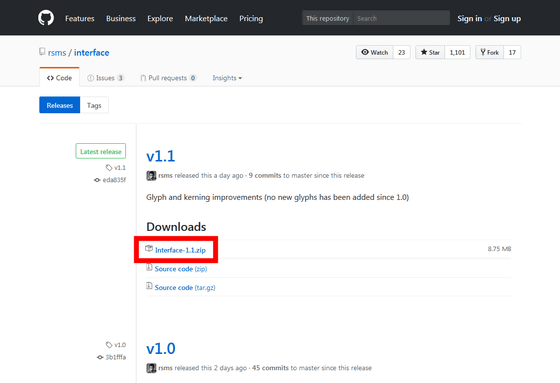Click the commit icon beside 3b1fffa
Screen dimensions: 560x383
100,357
